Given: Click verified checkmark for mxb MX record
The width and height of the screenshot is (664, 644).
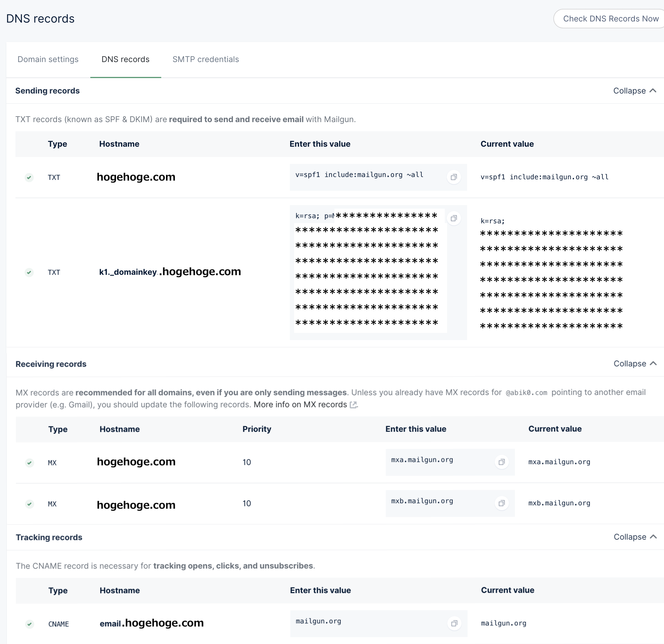Looking at the screenshot, I should coord(29,504).
